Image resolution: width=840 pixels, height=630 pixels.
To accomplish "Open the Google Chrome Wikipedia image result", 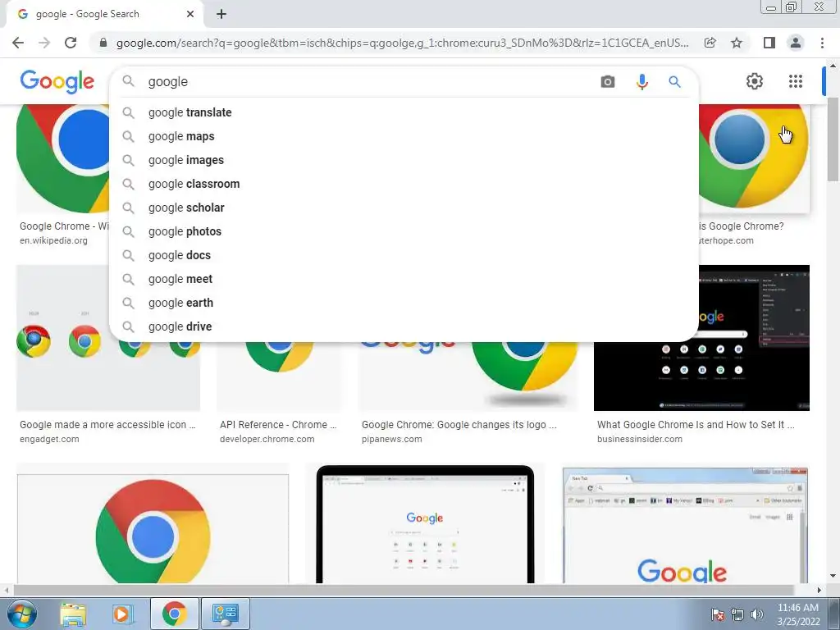I will pyautogui.click(x=62, y=158).
